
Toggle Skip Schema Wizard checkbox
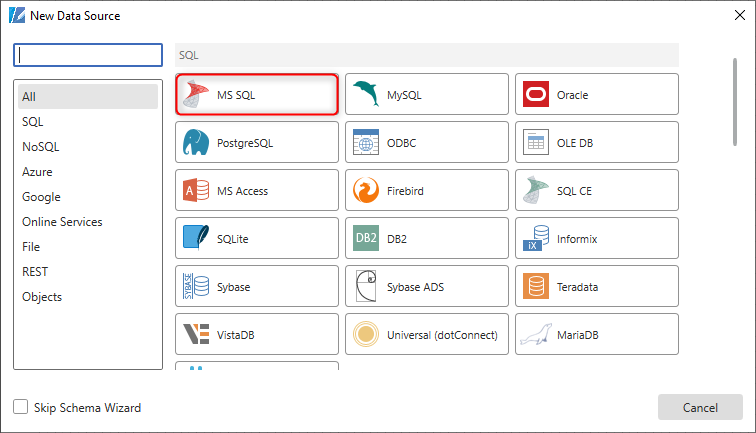point(20,406)
